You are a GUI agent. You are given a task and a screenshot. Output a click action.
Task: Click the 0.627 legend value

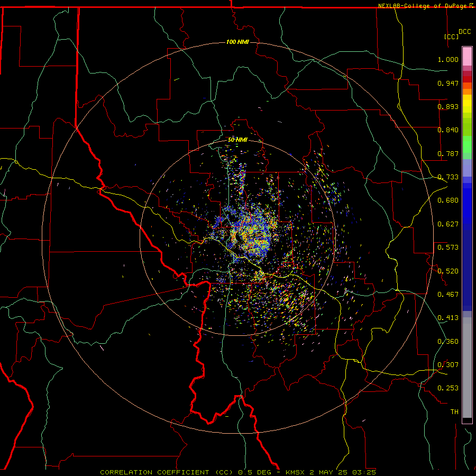(448, 224)
